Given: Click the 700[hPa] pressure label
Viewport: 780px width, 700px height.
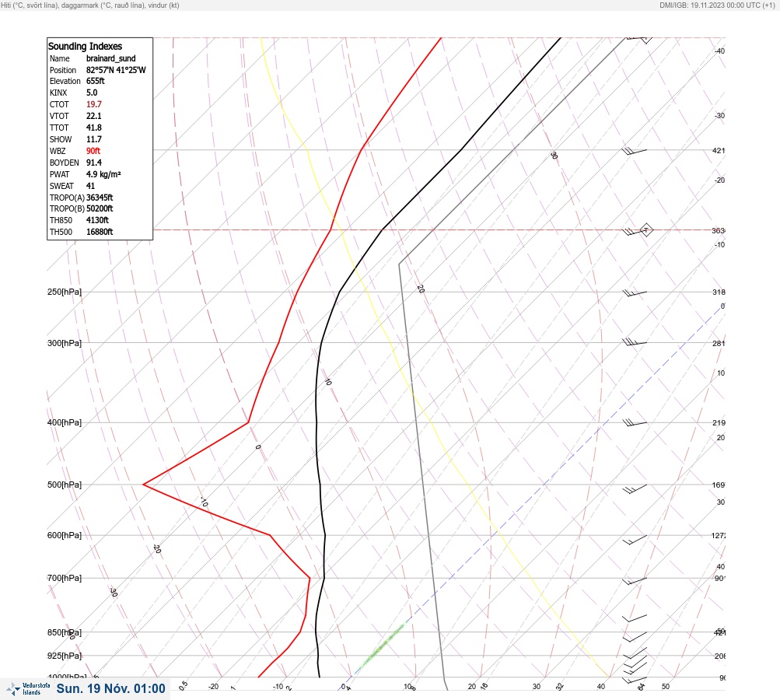Looking at the screenshot, I should [65, 578].
